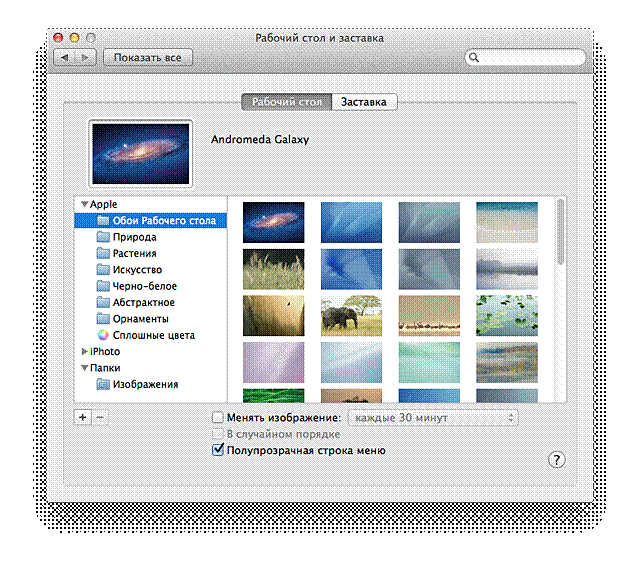Click the Орнаменты folder icon
640x567 pixels.
[x=103, y=319]
